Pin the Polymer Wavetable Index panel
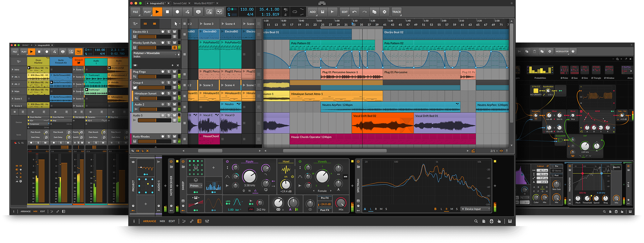The height and width of the screenshot is (243, 644). [179, 55]
